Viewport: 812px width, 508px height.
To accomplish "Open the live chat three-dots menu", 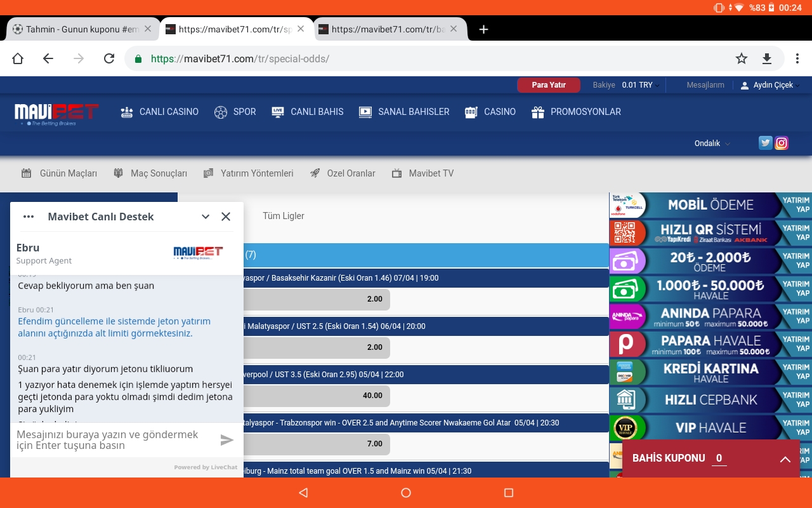I will 29,217.
